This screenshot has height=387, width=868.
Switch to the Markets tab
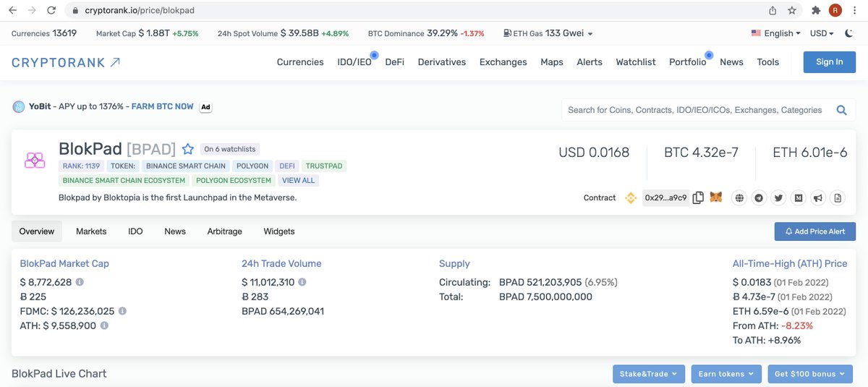point(91,231)
